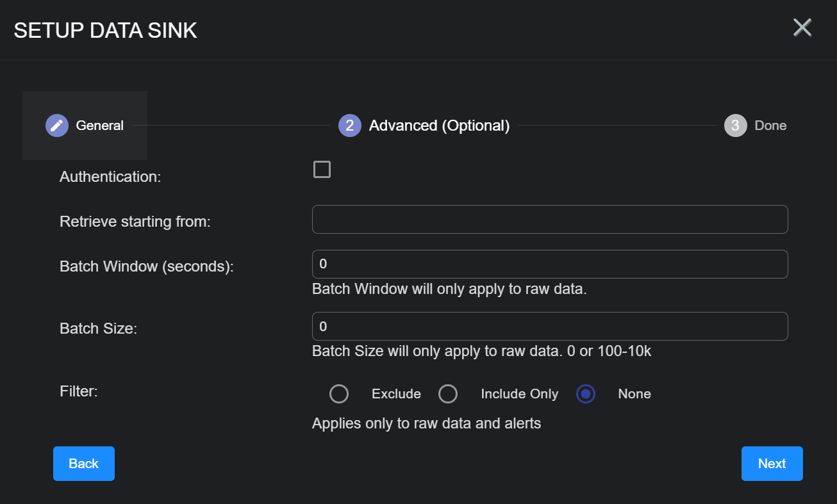837x504 pixels.
Task: Close the Setup Data Sink dialog
Action: [x=802, y=28]
